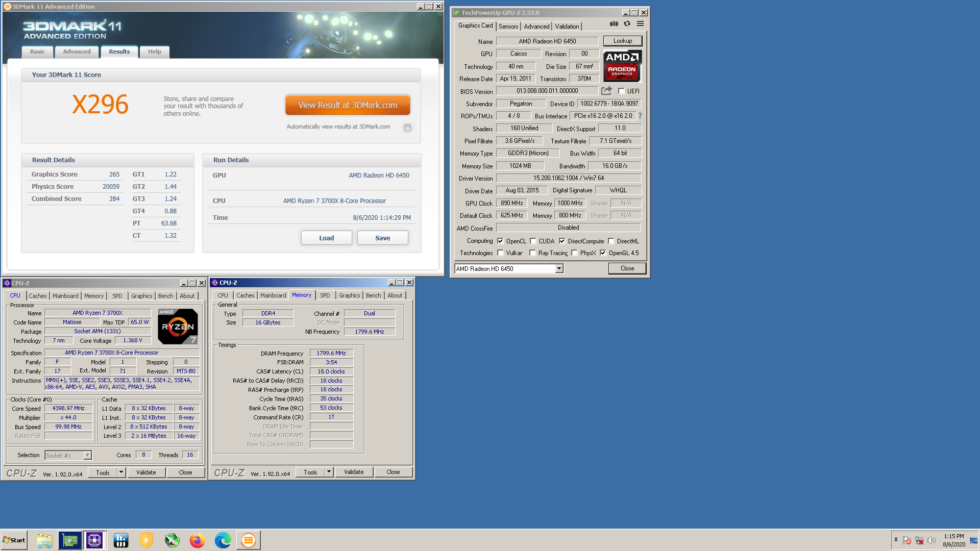Image resolution: width=980 pixels, height=551 pixels.
Task: Click the left CPU-Z title bar icon
Action: pyautogui.click(x=7, y=283)
